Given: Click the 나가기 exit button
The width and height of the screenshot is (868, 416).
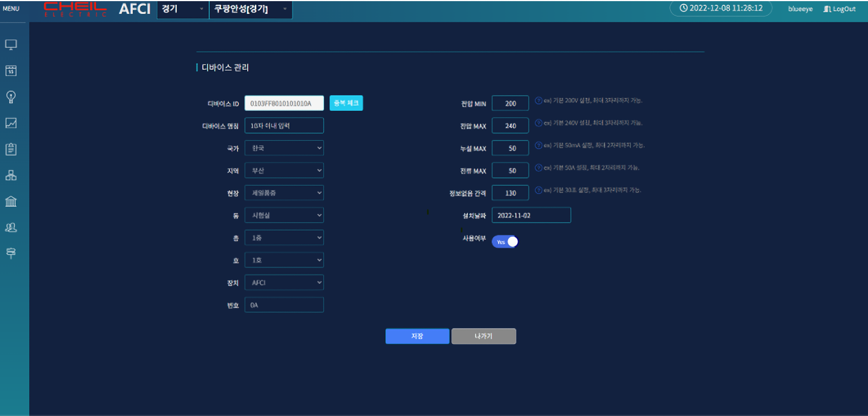Looking at the screenshot, I should coord(483,336).
